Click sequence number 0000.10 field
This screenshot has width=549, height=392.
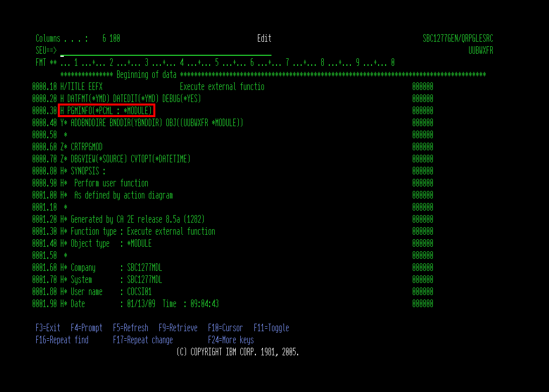click(44, 87)
